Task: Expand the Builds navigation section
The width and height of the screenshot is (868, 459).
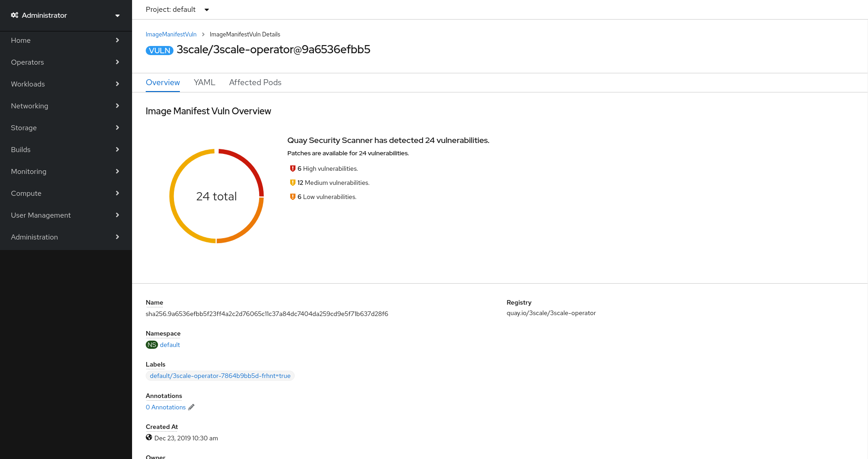Action: pos(66,149)
